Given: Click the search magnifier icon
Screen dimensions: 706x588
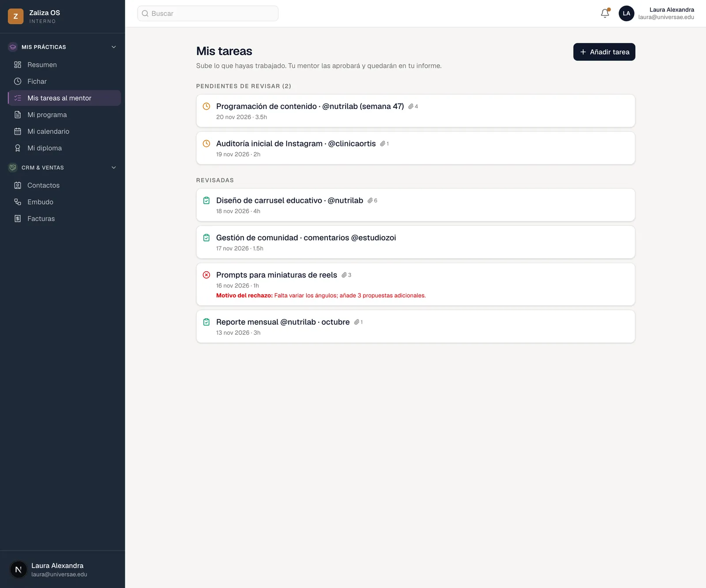Looking at the screenshot, I should pos(145,14).
